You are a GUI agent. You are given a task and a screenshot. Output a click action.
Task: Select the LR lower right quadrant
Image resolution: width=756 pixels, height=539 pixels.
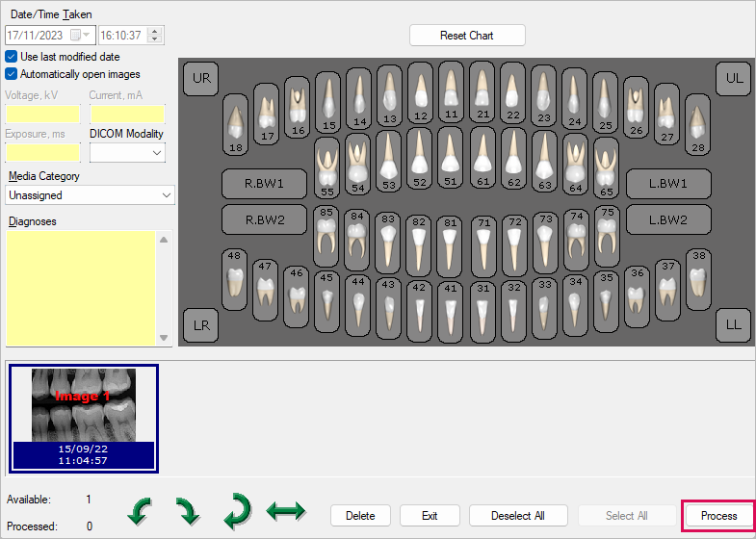201,325
